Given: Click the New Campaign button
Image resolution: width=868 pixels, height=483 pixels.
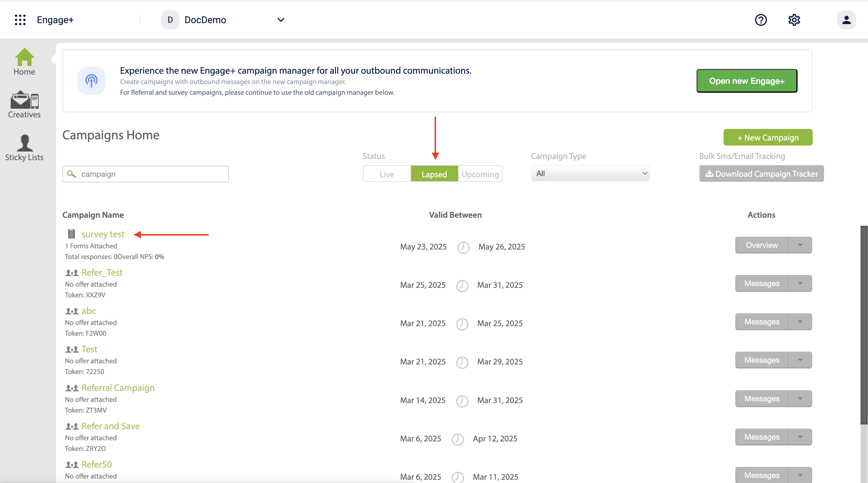Looking at the screenshot, I should [768, 138].
